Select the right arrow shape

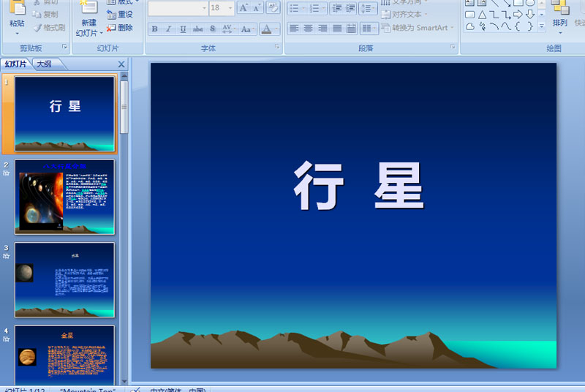[518, 15]
